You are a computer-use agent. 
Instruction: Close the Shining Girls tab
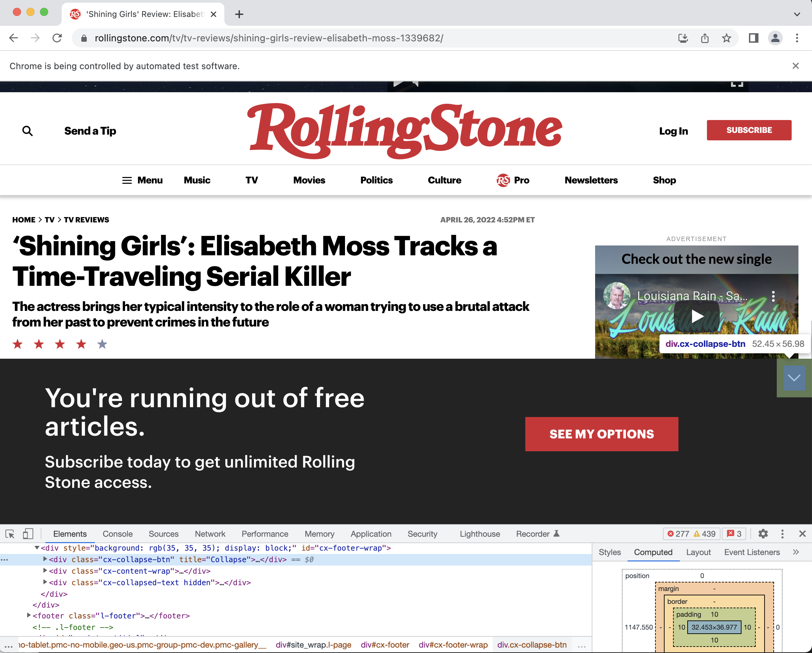pyautogui.click(x=213, y=14)
